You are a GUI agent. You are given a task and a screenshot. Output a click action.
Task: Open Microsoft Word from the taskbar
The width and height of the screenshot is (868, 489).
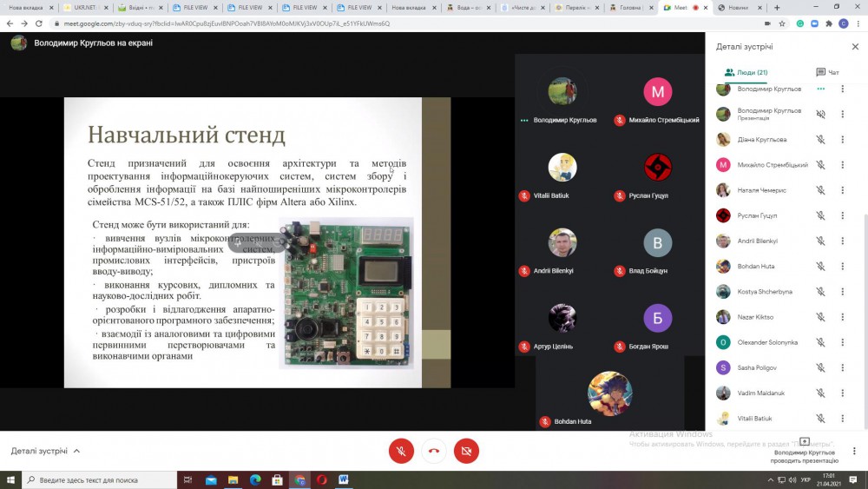(344, 479)
